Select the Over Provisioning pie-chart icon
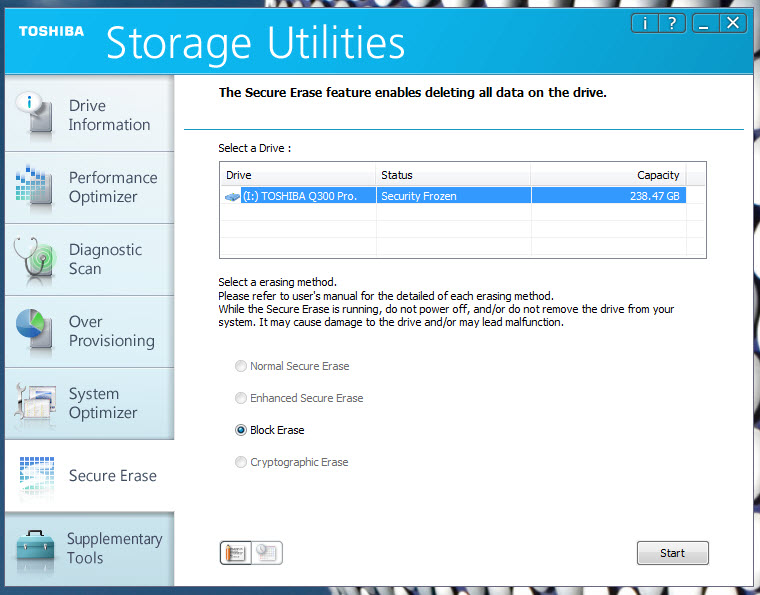The height and width of the screenshot is (595, 760). click(x=34, y=329)
